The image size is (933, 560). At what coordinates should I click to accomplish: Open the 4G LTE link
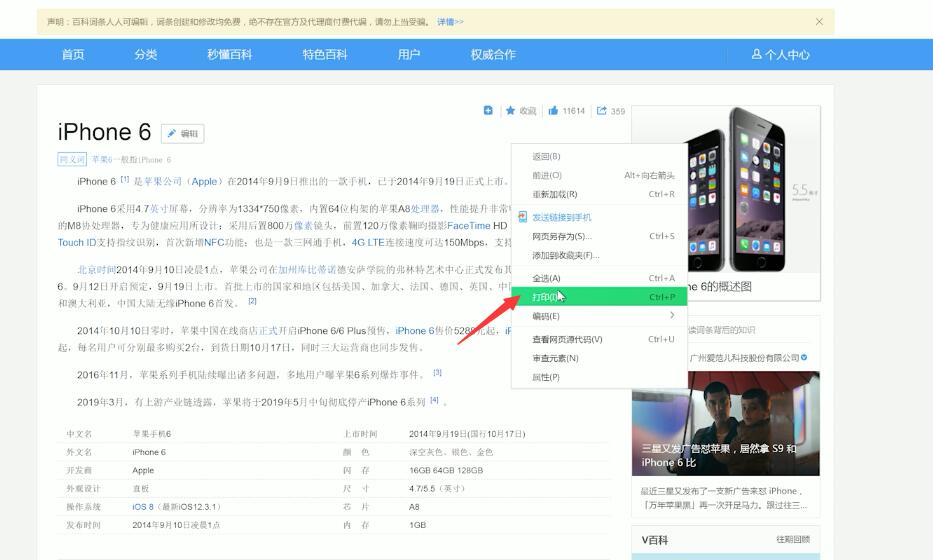coord(368,242)
